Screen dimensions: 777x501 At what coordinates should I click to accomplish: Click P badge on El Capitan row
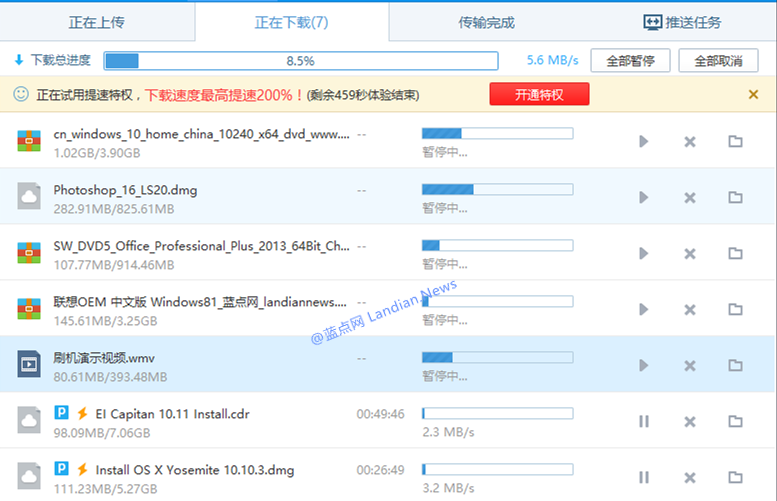coord(61,412)
